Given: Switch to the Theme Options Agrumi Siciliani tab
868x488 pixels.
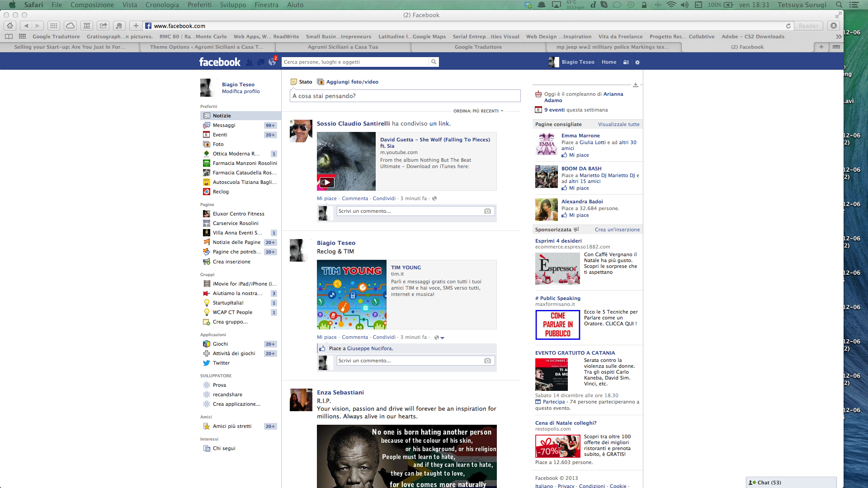Looking at the screenshot, I should pos(207,47).
